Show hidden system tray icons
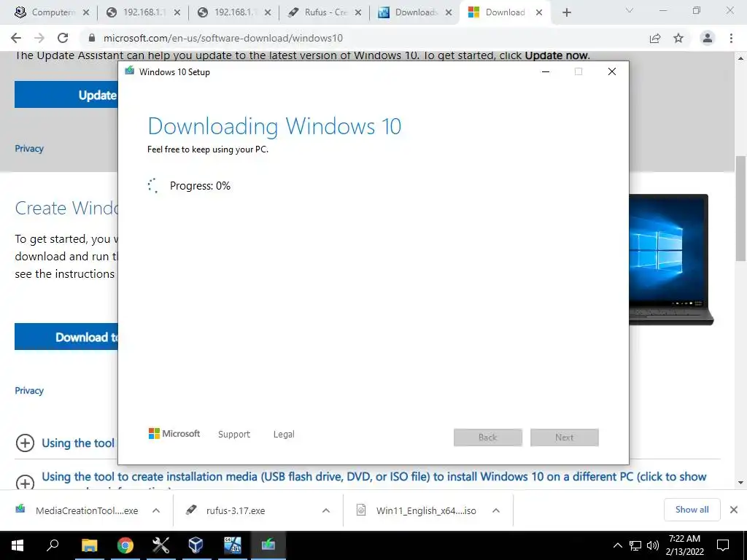Viewport: 747px width, 560px height. tap(617, 545)
